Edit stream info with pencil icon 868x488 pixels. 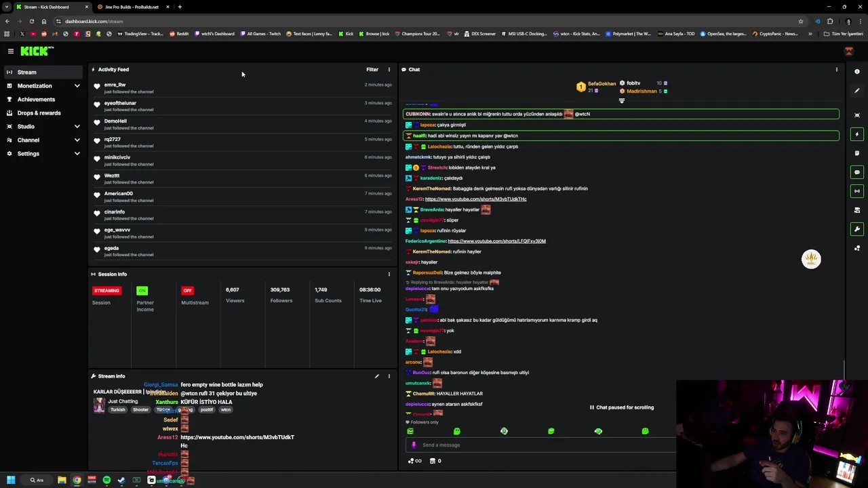pos(376,376)
